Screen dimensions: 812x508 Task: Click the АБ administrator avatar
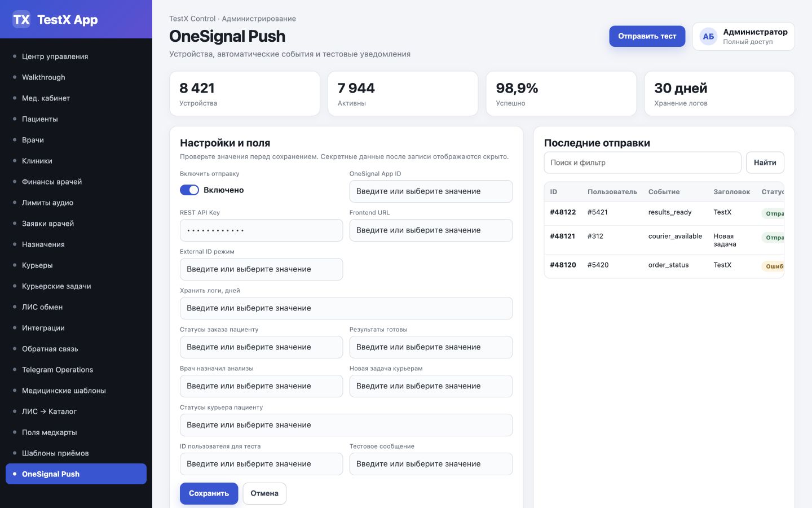pyautogui.click(x=708, y=36)
